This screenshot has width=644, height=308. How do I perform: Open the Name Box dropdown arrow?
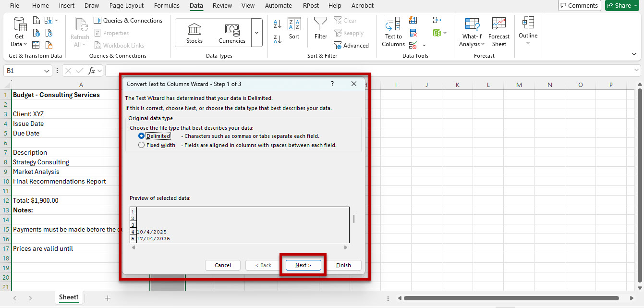pos(47,71)
